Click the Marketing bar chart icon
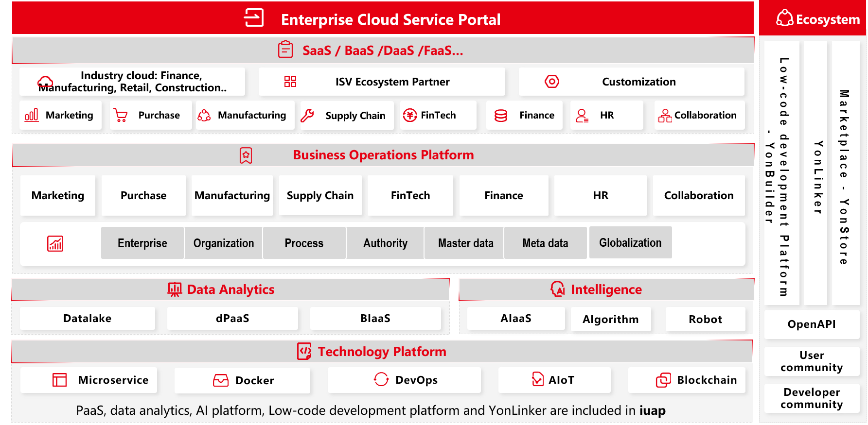868x425 pixels. click(x=32, y=115)
